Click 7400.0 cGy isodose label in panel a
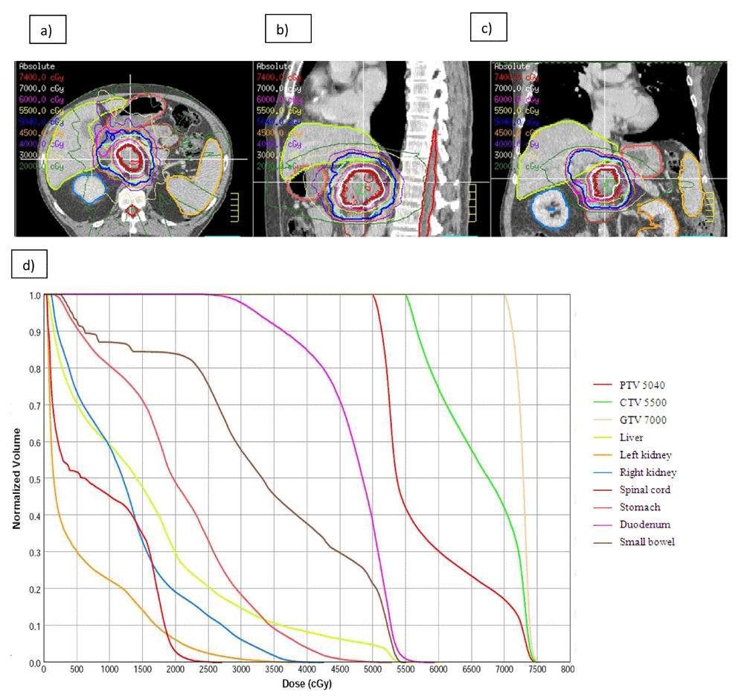This screenshot has width=744, height=700. coord(41,77)
